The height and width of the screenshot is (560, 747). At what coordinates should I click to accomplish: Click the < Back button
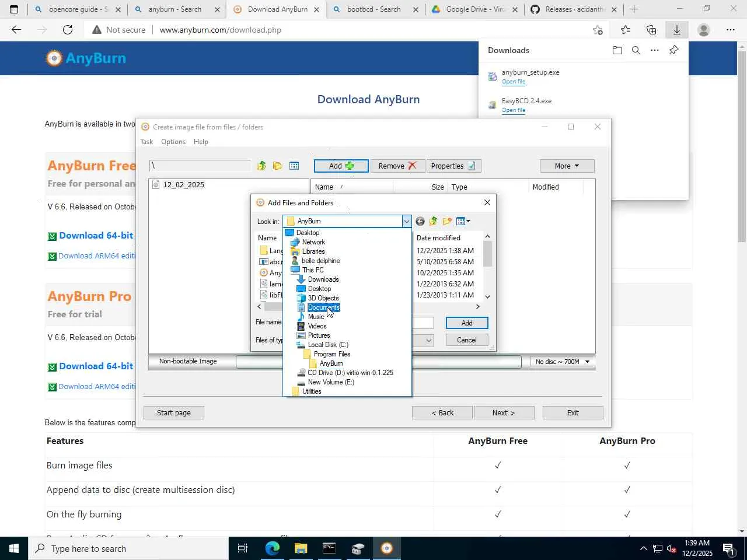442,413
